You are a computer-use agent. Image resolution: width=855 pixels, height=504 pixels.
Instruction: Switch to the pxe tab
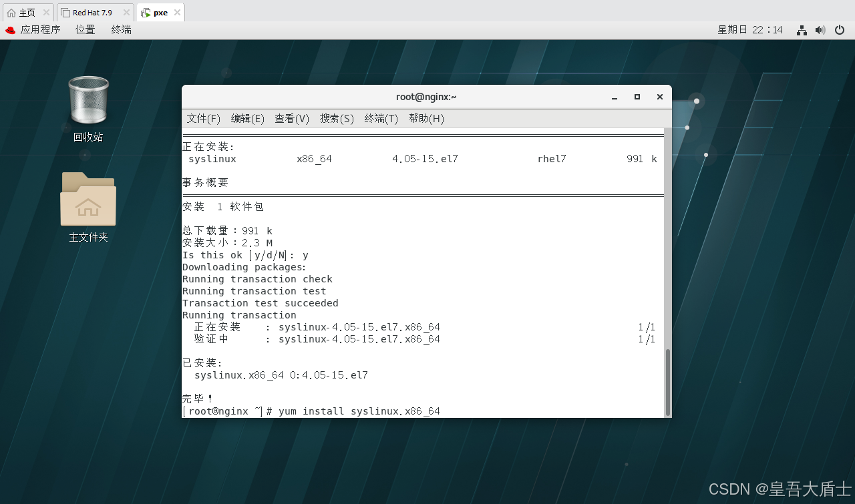(x=160, y=13)
